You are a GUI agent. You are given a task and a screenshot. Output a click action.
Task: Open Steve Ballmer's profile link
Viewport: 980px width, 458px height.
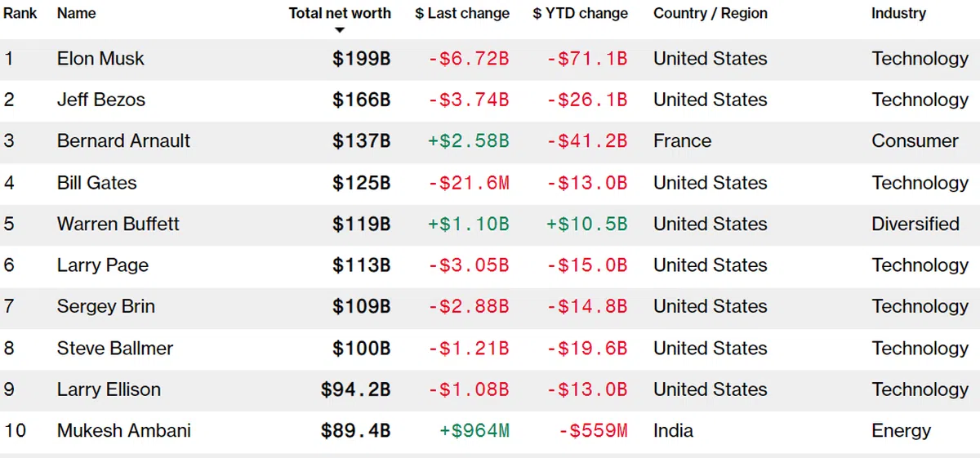[x=115, y=349]
